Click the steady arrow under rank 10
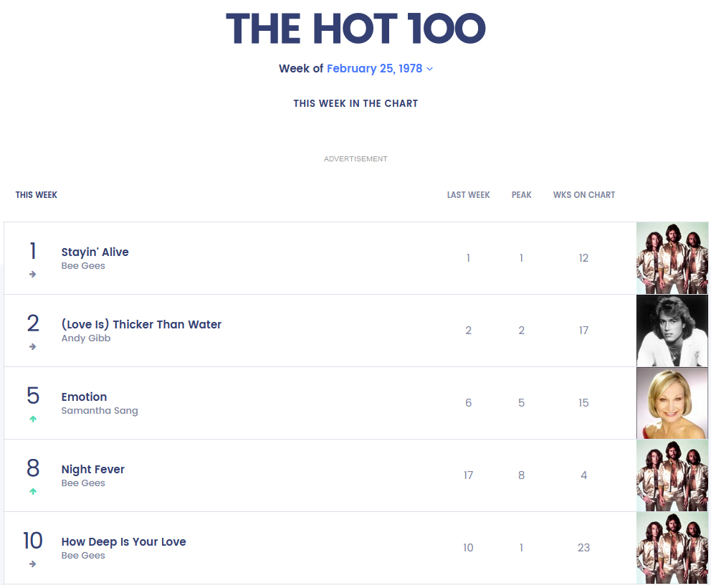This screenshot has width=711, height=588. [33, 564]
